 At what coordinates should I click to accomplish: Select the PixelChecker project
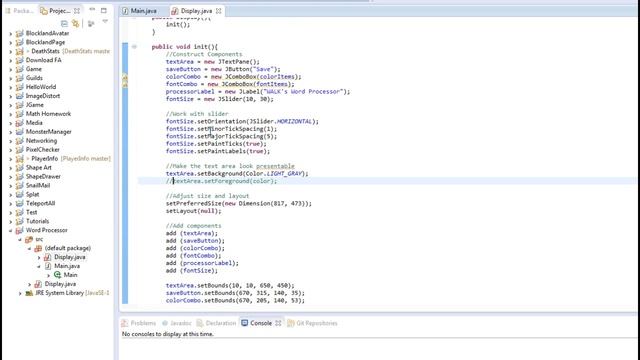[42, 150]
